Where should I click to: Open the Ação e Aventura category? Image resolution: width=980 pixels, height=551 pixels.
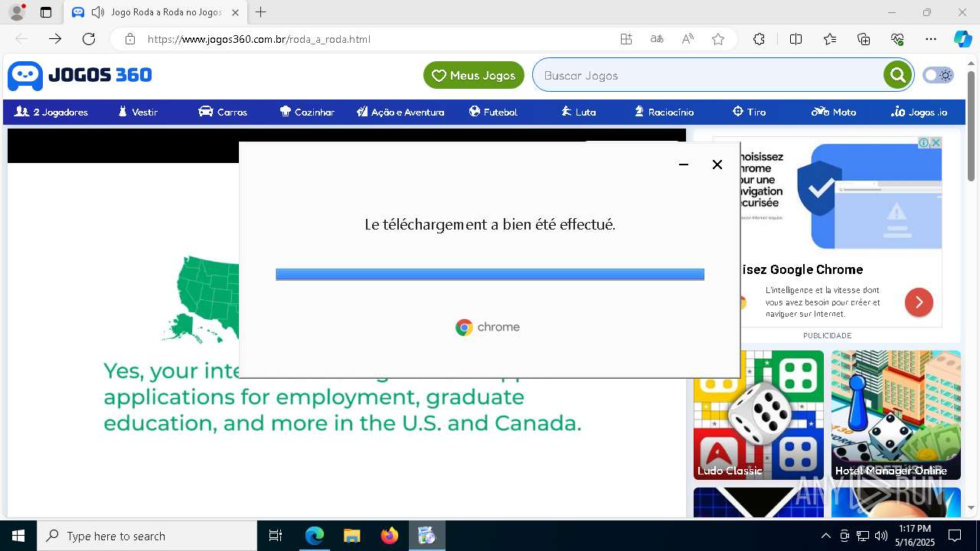pos(400,112)
